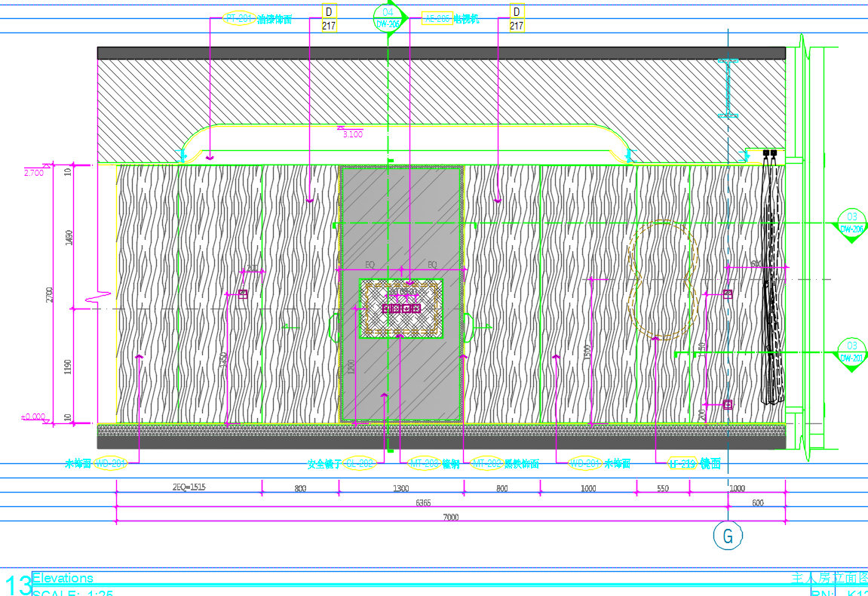Click the AE-205 equipment tag box
Viewport: 868px width, 596px height.
(x=437, y=19)
